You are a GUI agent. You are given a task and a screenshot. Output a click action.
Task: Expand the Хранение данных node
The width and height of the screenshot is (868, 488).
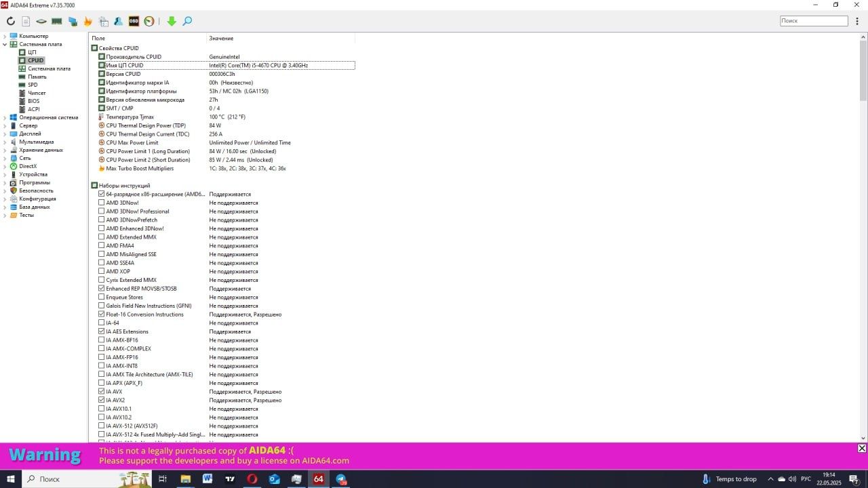[5, 150]
